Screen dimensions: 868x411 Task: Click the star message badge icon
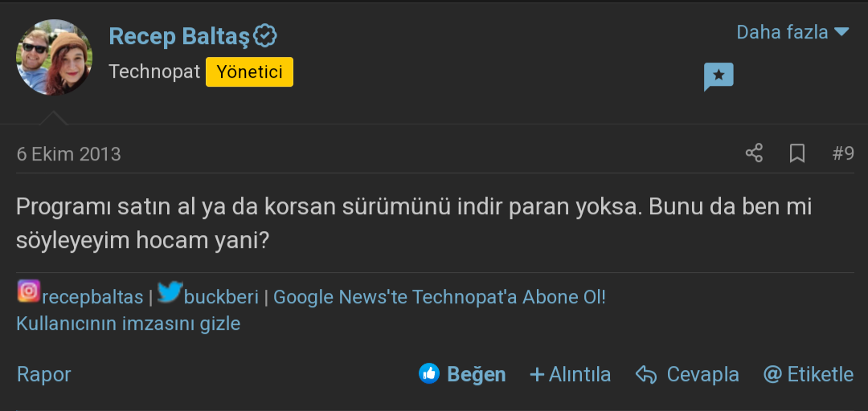[719, 76]
